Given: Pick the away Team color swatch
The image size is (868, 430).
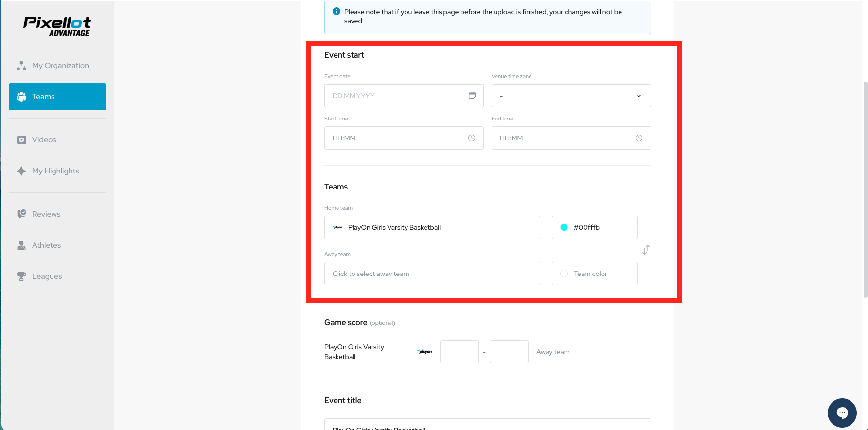Looking at the screenshot, I should (564, 274).
